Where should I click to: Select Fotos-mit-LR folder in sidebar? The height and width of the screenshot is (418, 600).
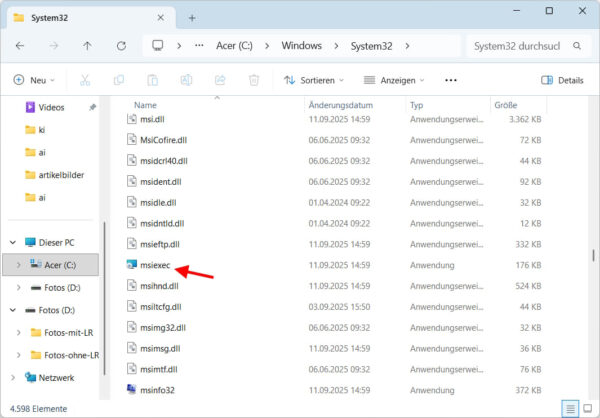62,333
